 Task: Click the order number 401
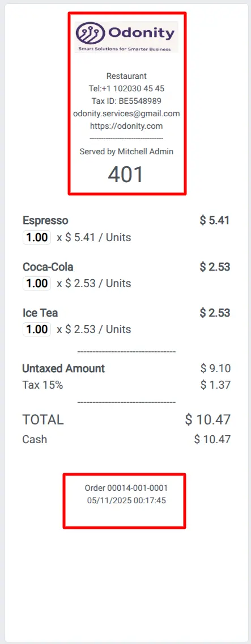point(126,175)
